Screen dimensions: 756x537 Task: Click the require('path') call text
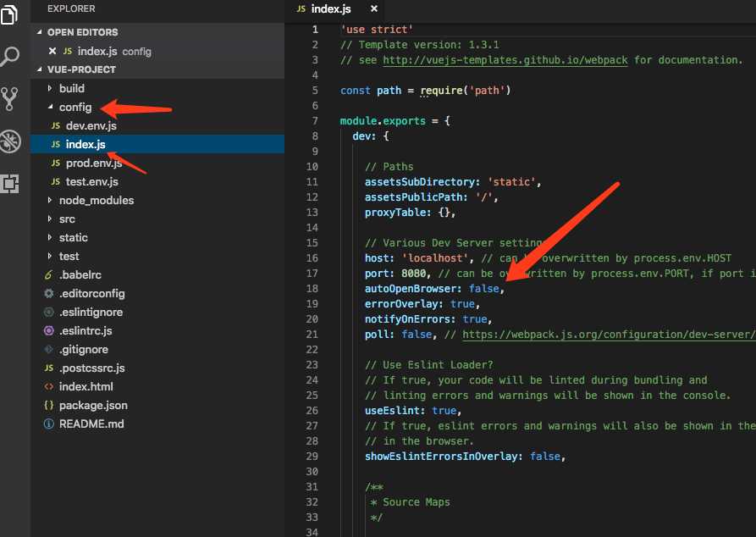pos(465,91)
